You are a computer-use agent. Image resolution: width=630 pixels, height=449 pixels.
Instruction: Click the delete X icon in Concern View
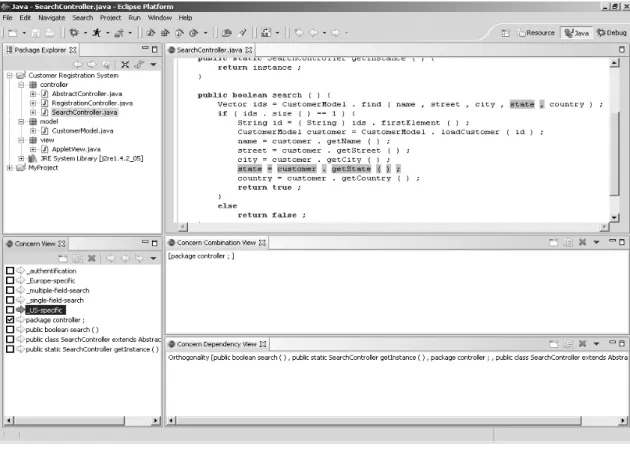click(92, 258)
